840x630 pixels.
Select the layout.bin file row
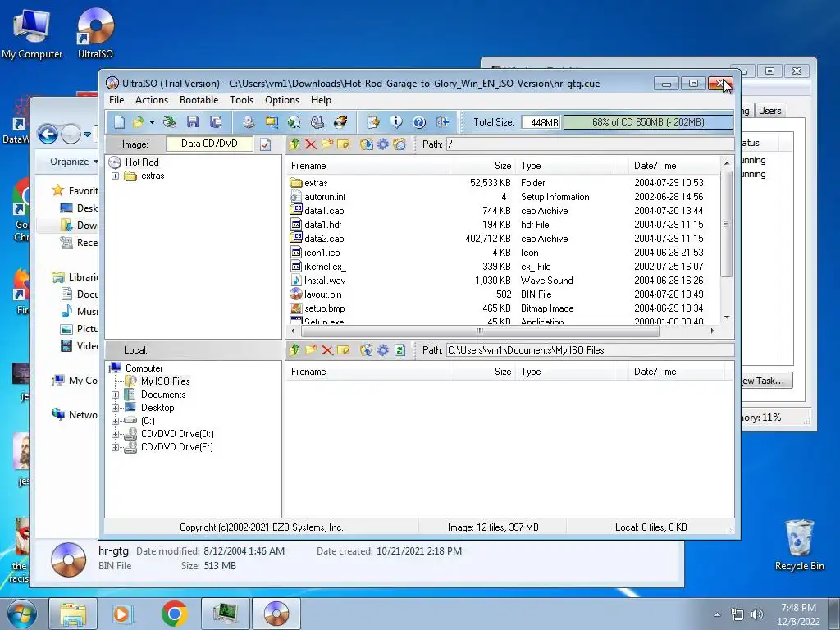[x=504, y=294]
